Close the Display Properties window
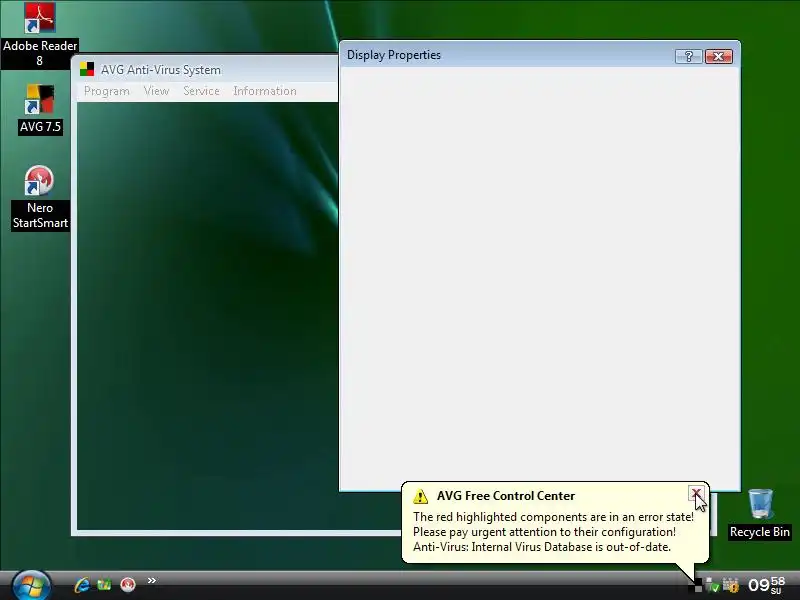This screenshot has width=800, height=600. tap(718, 56)
